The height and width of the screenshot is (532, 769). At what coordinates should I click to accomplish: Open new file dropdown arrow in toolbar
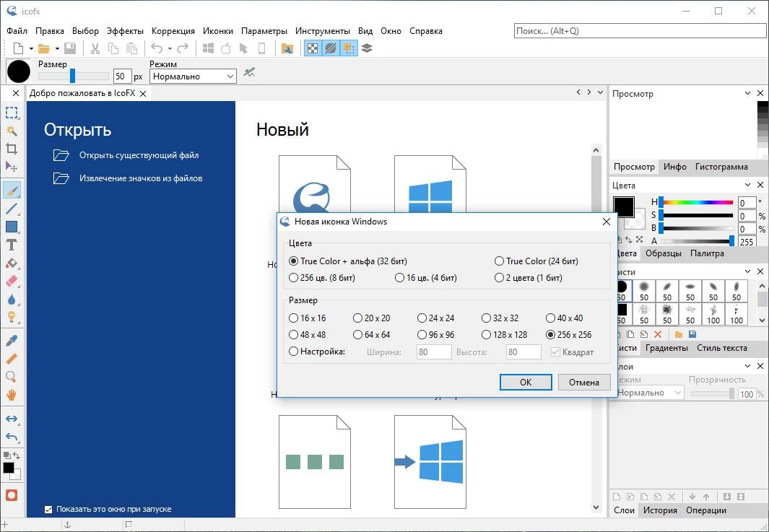point(31,48)
